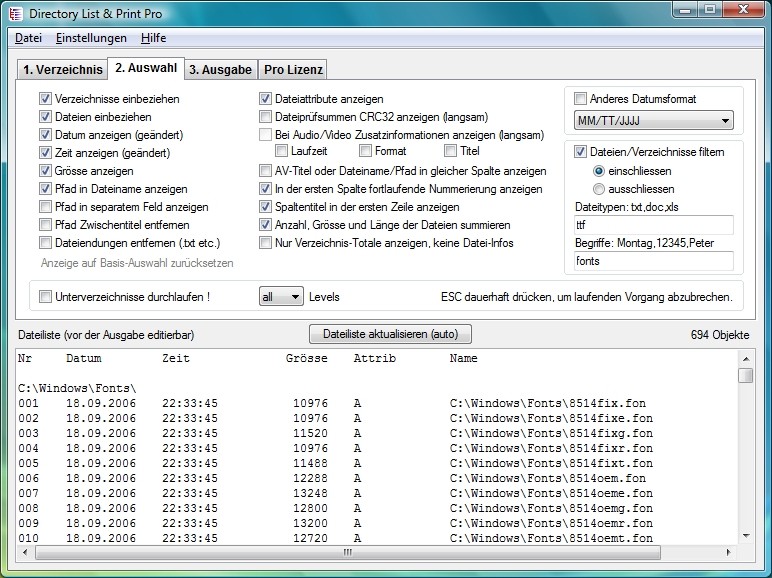
Task: Enable Anderes Datumsformat checkbox
Action: [x=580, y=98]
